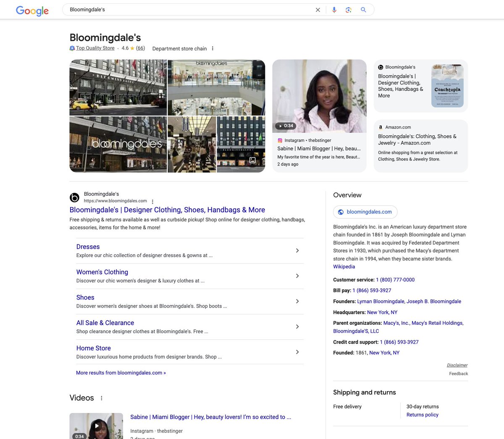The height and width of the screenshot is (439, 504).
Task: Click More results from bloomingdales.com
Action: coord(121,373)
